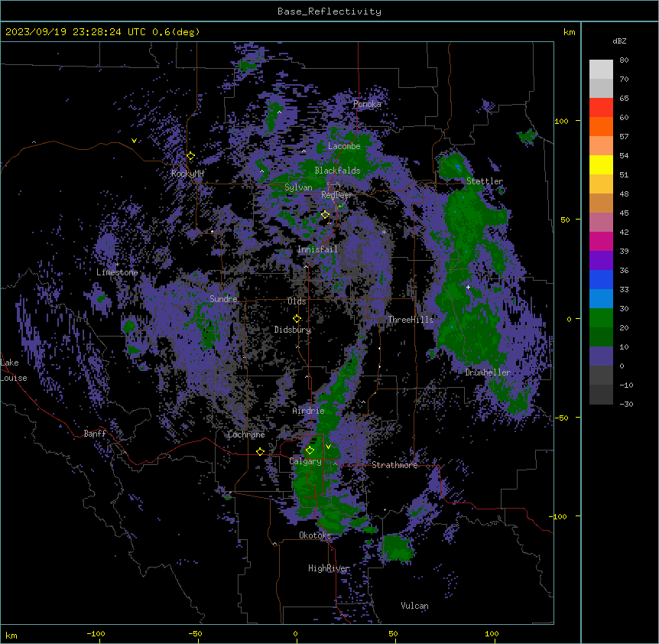Click the Lake Louise label
Viewport: 659px width, 644px height.
(14, 370)
